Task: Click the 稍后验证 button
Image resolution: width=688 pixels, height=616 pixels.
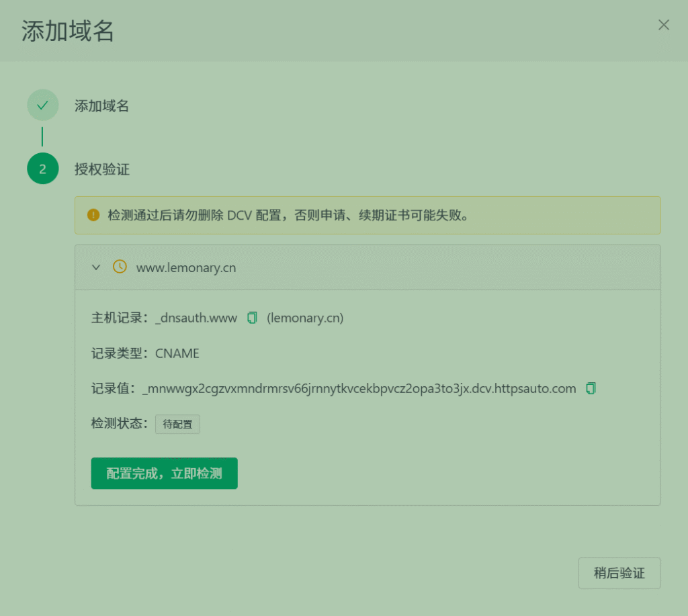Action: [x=619, y=573]
